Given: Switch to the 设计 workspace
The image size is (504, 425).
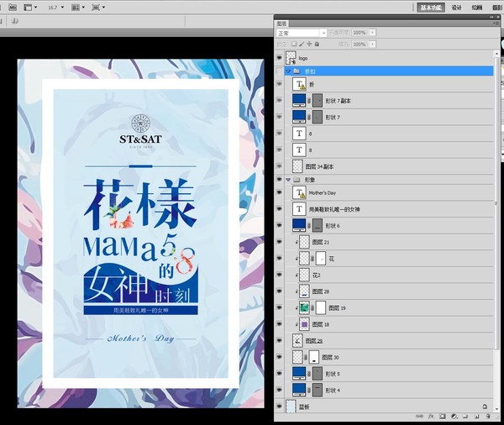Looking at the screenshot, I should (x=456, y=8).
